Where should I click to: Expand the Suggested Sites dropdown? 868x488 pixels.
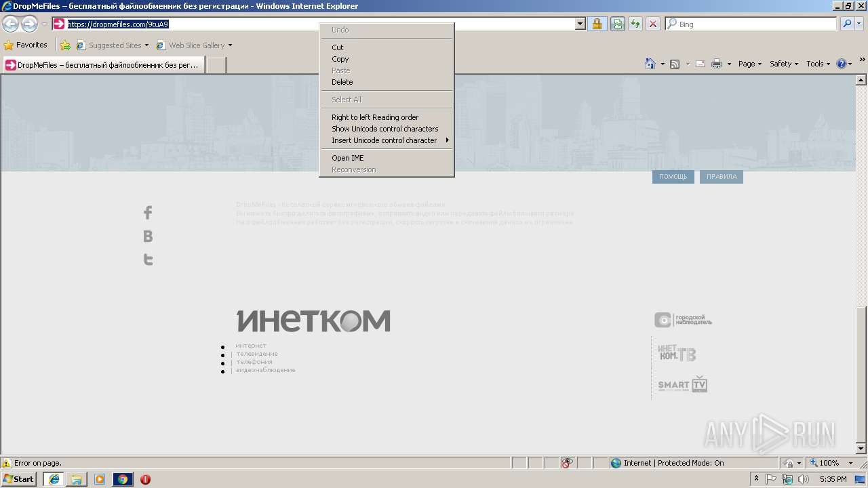pos(146,45)
